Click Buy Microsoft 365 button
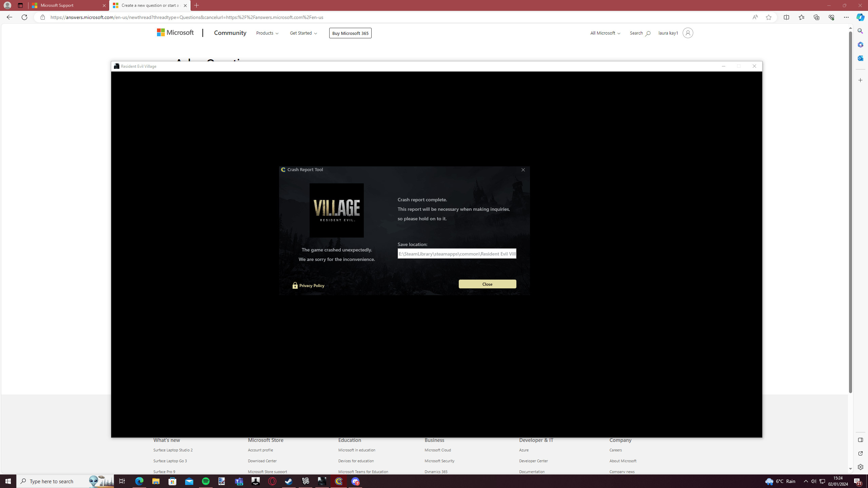This screenshot has width=868, height=488. pos(350,33)
